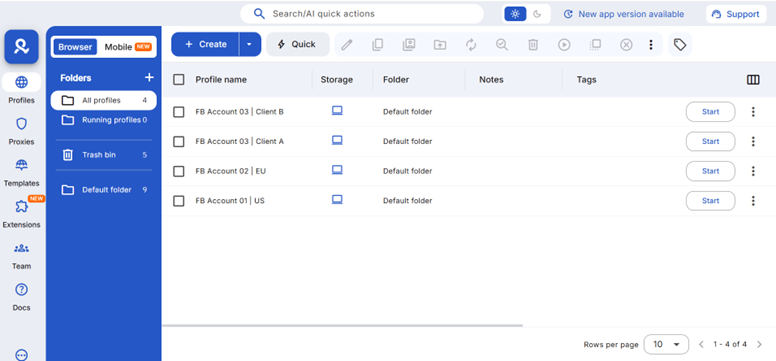Start the FB Account 03 | Client B profile

coord(710,112)
